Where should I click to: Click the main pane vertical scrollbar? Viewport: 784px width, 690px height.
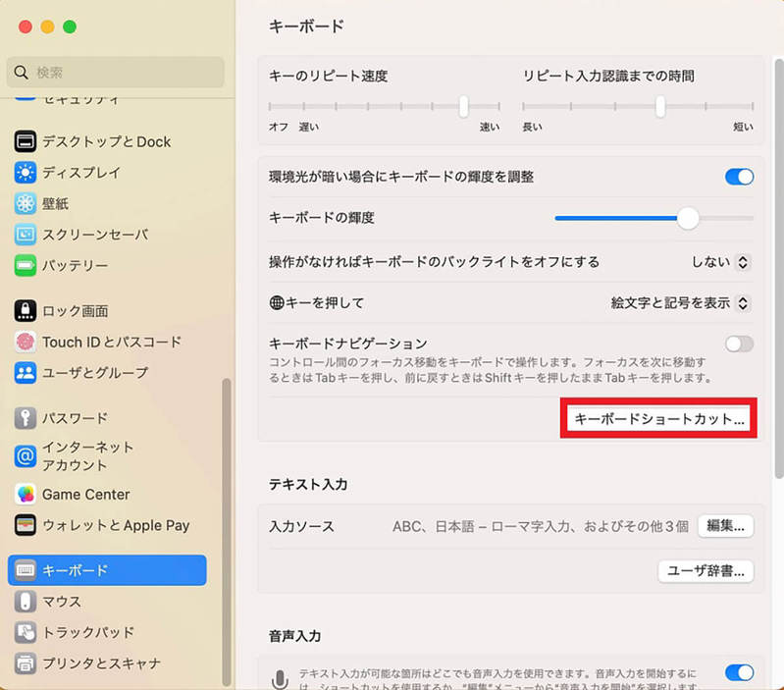pyautogui.click(x=779, y=269)
